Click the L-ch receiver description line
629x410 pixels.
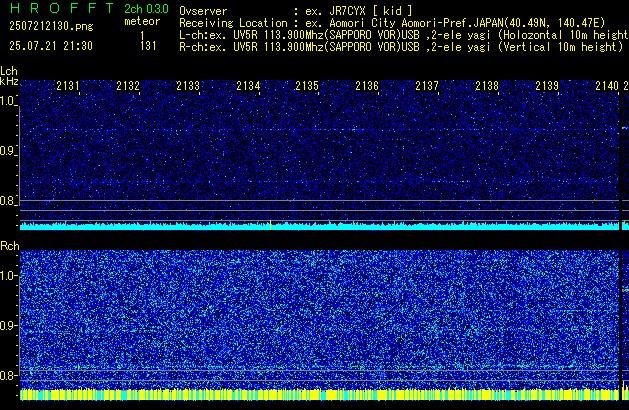(x=404, y=35)
